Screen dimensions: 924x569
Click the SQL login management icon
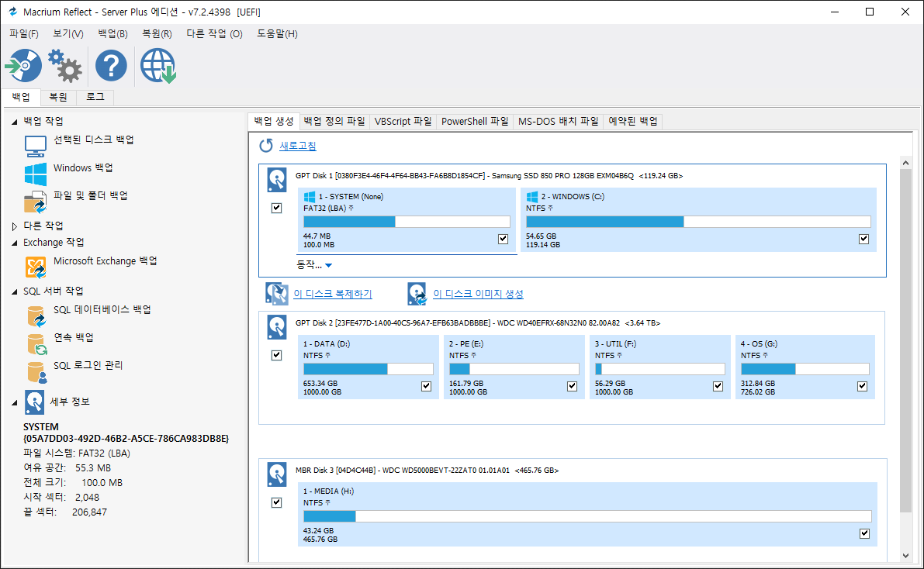(36, 371)
